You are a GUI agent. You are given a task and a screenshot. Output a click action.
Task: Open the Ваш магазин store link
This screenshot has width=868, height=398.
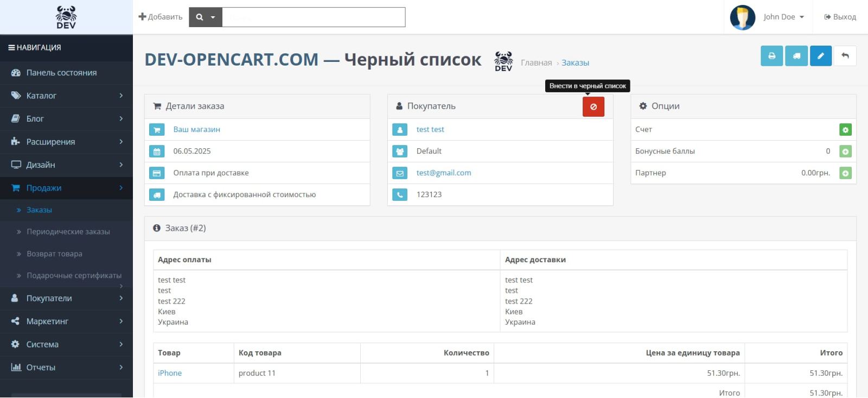[196, 130]
